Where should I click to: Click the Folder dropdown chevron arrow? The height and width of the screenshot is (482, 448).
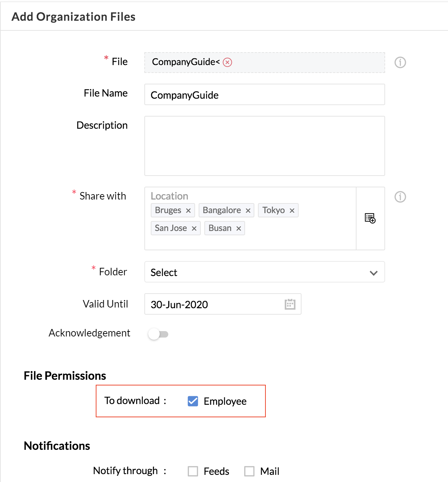coord(374,273)
